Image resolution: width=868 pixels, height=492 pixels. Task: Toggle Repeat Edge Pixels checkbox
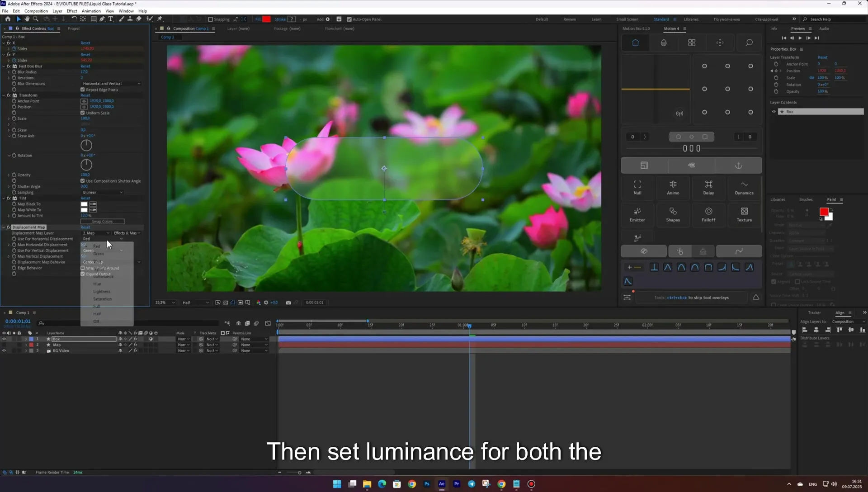tap(83, 90)
